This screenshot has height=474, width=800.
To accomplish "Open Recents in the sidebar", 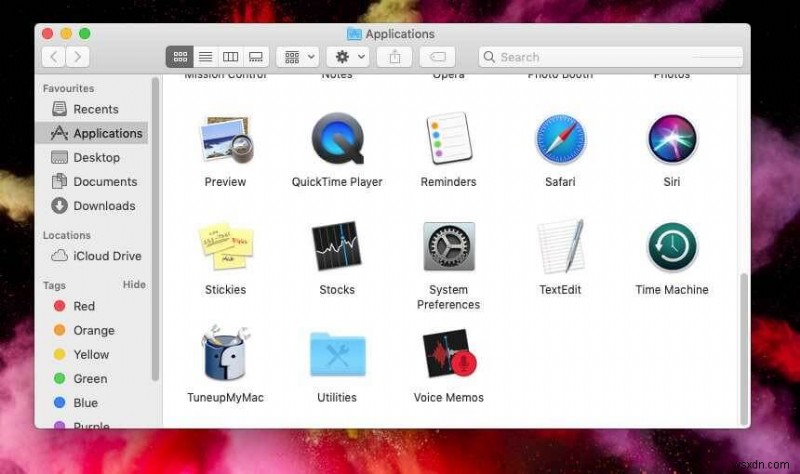I will coord(92,109).
